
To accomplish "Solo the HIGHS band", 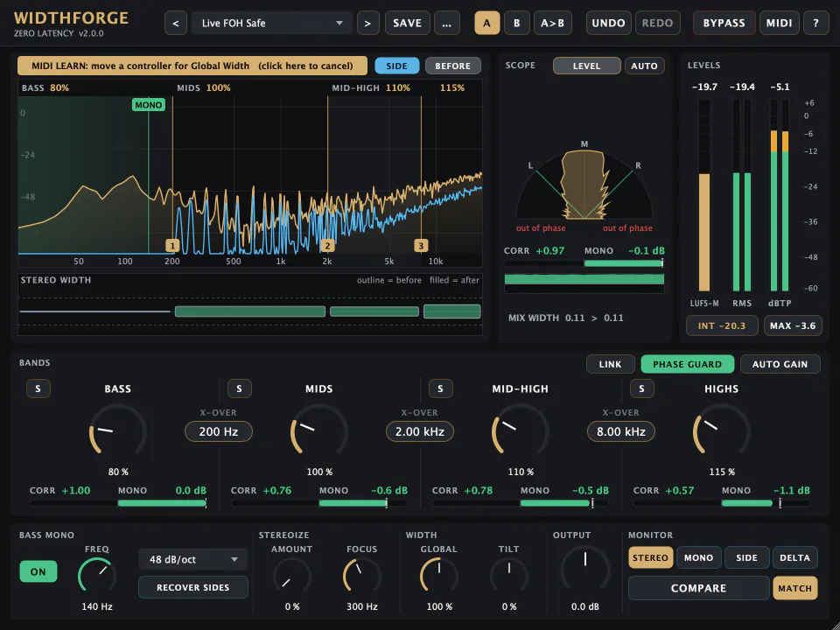I will click(641, 388).
